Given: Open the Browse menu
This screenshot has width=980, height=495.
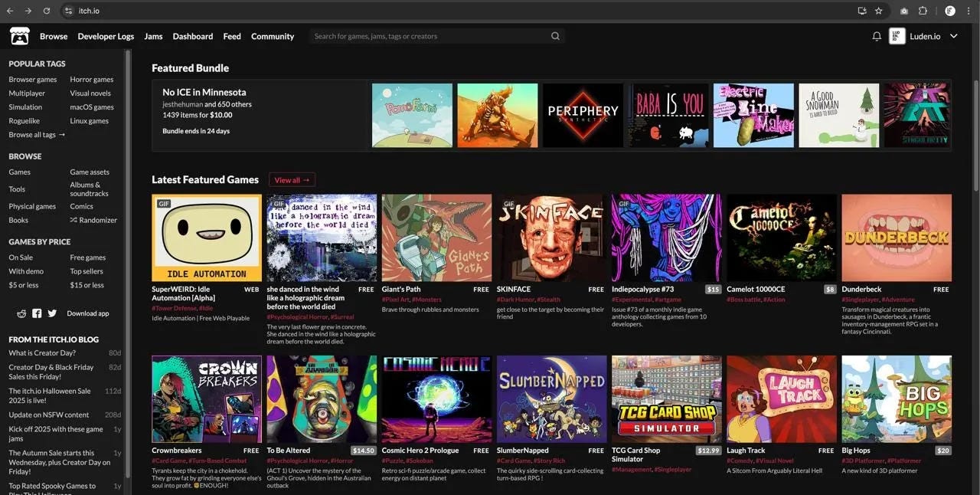Looking at the screenshot, I should [54, 36].
